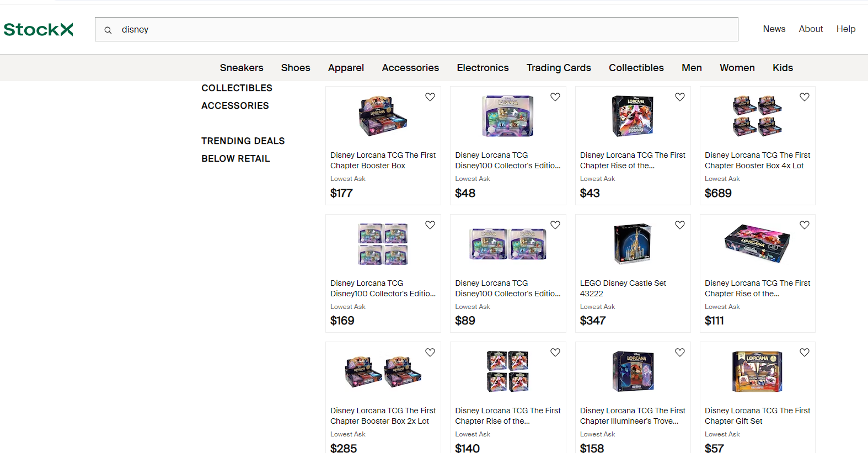
Task: Heart the $89 Disney100 Collector's Edition item
Action: (555, 225)
